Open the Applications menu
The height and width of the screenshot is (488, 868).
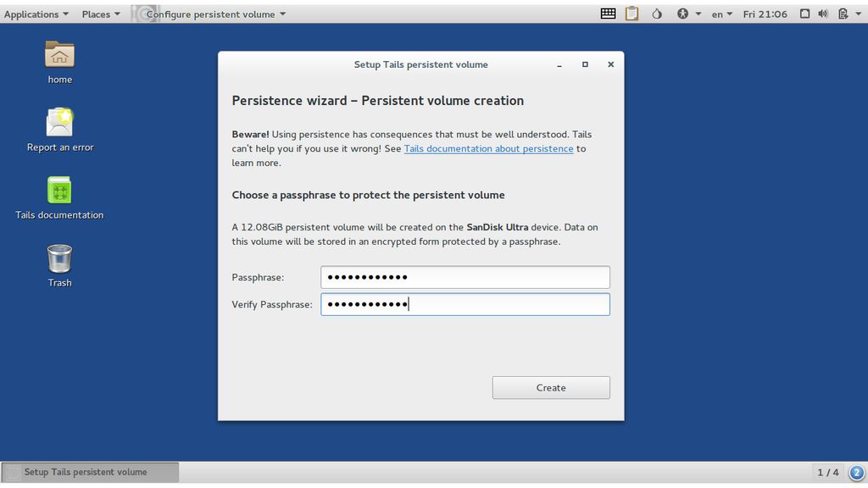click(36, 14)
